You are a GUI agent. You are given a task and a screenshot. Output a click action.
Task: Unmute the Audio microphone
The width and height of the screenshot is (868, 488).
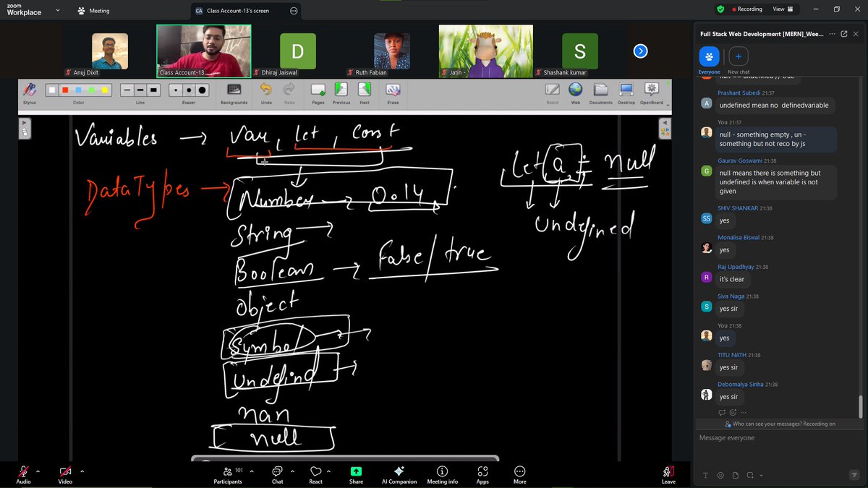click(24, 474)
